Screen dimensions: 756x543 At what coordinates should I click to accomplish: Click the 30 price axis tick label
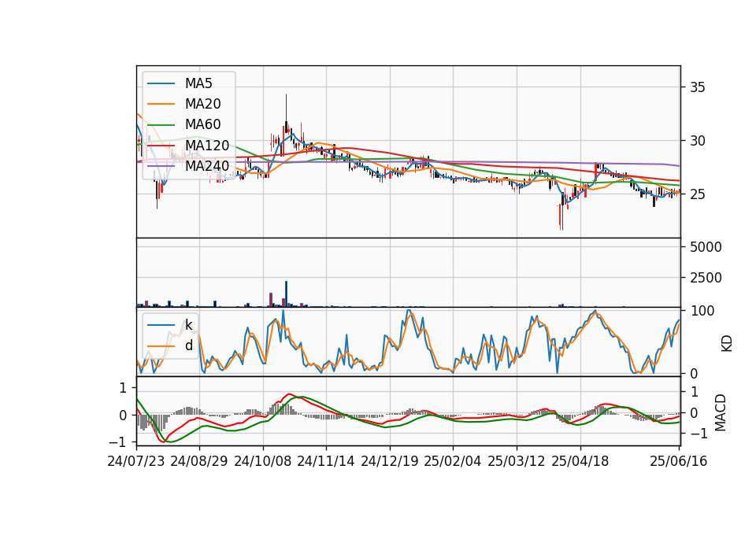click(x=697, y=141)
